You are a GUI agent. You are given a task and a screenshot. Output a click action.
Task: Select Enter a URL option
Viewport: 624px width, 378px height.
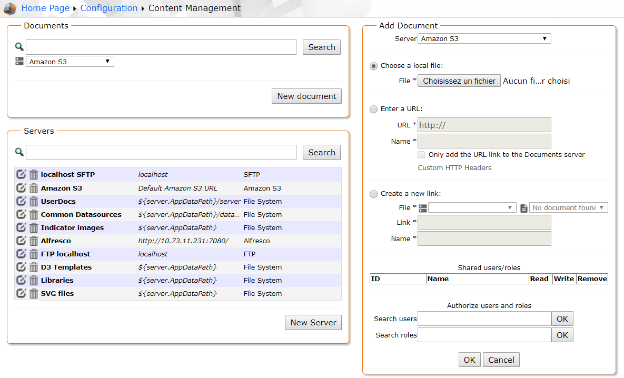(x=373, y=109)
